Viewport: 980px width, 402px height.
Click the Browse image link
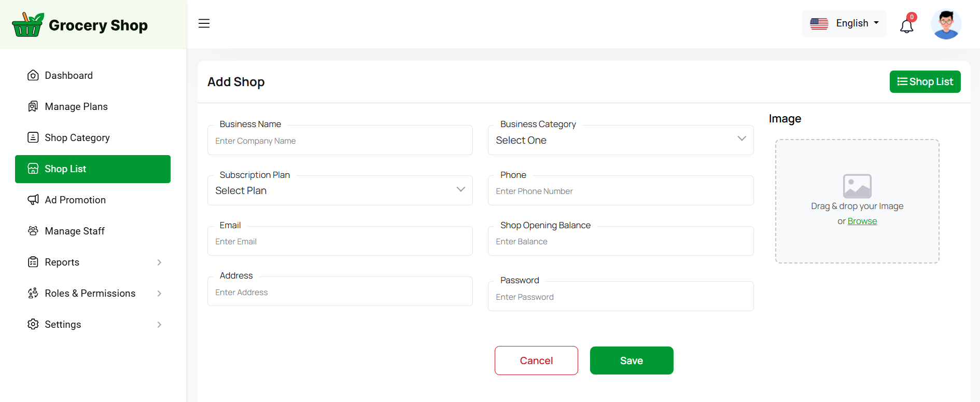pos(862,221)
